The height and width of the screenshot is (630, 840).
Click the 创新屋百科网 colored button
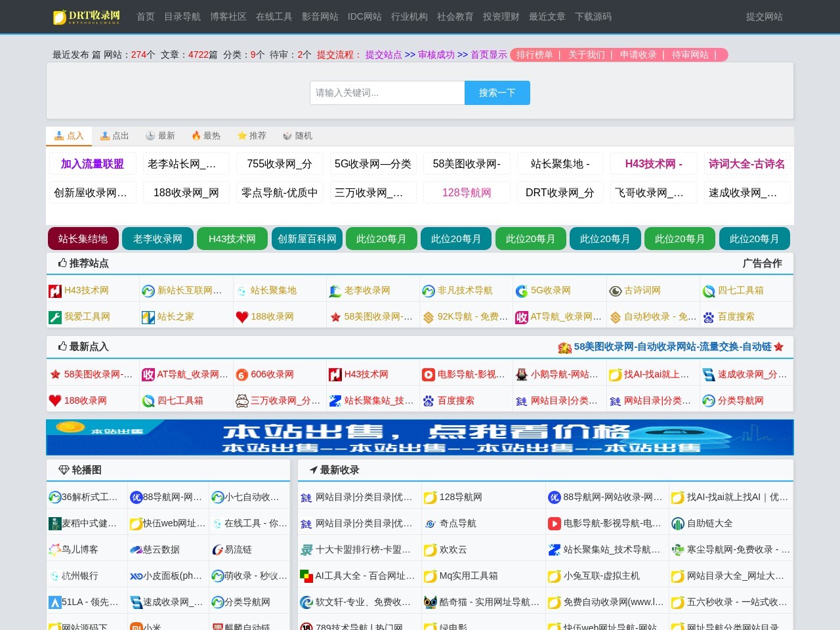pos(307,239)
